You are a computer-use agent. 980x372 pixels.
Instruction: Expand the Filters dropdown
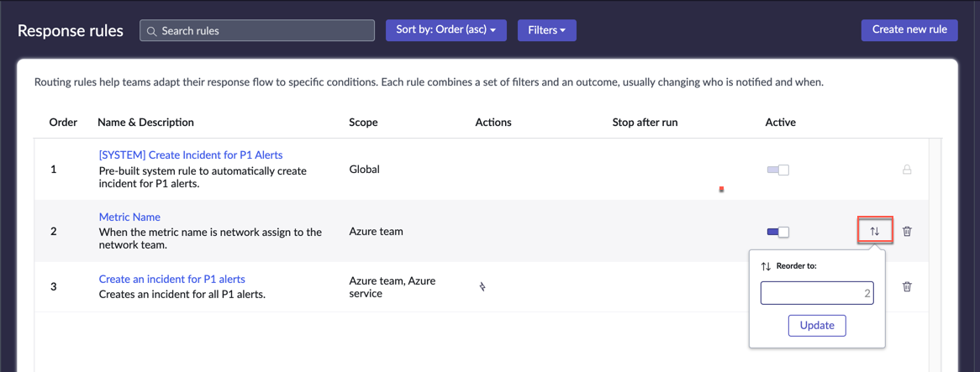546,30
